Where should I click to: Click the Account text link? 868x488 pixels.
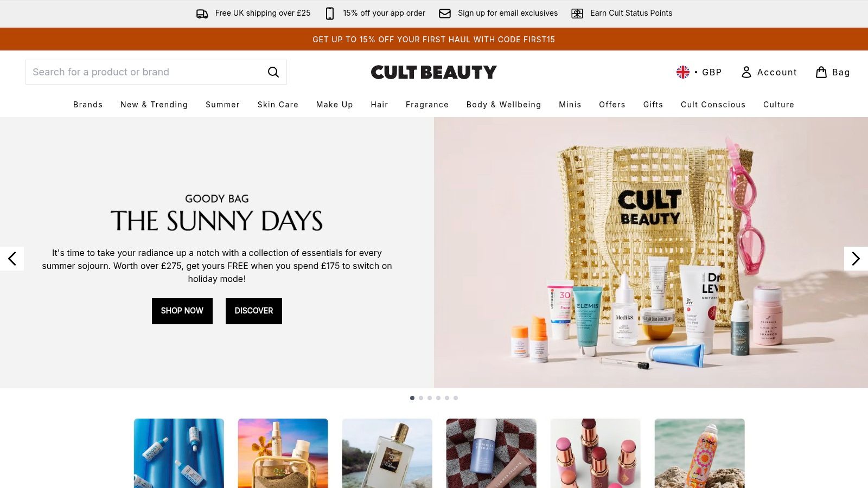point(777,72)
